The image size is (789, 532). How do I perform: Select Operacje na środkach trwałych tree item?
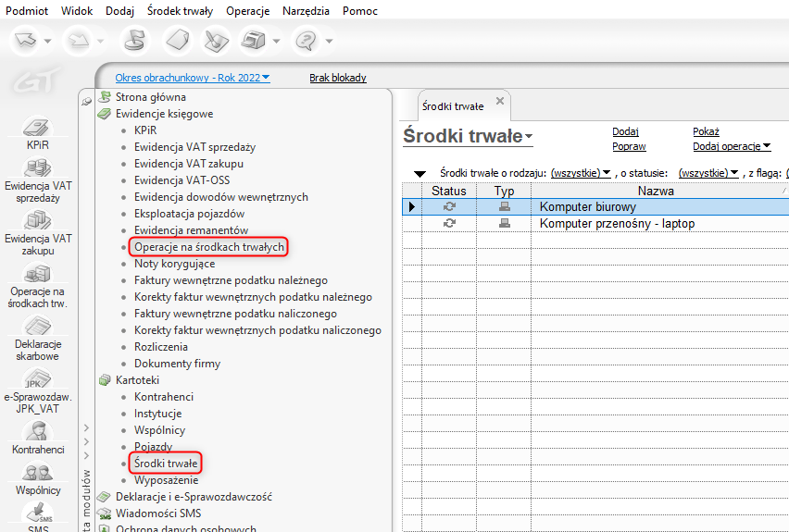(x=208, y=247)
